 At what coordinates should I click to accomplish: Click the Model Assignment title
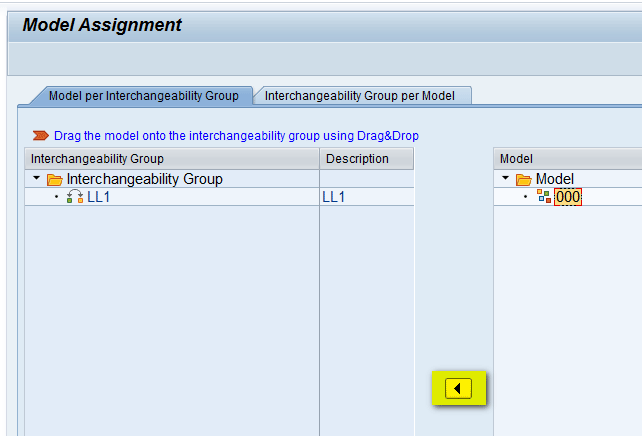[102, 25]
